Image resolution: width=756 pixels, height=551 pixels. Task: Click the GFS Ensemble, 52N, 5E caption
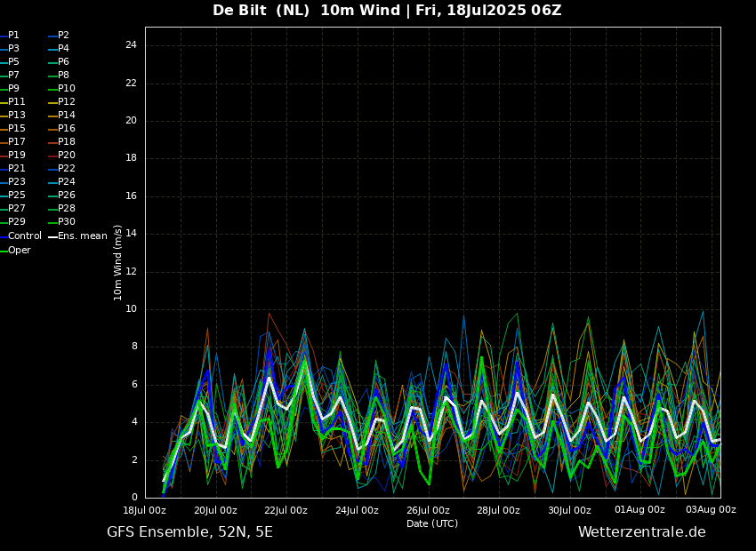(189, 532)
